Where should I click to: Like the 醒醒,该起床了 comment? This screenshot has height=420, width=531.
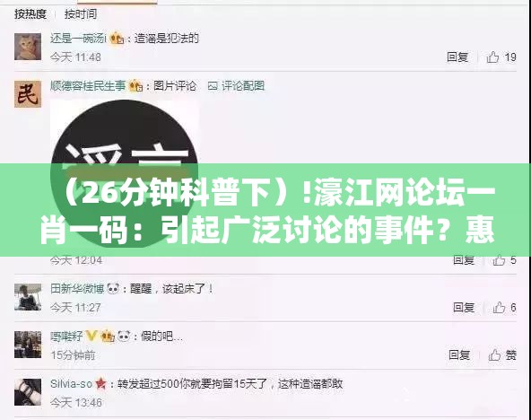500,308
